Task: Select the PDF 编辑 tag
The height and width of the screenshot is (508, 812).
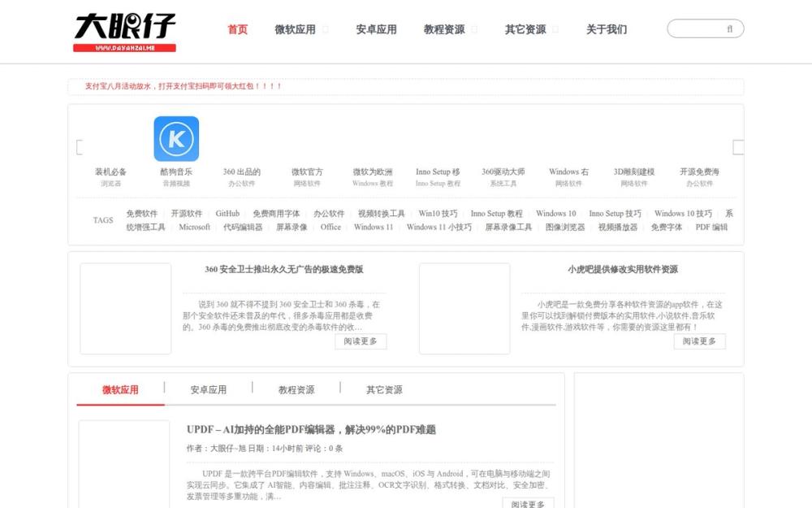Action: point(711,227)
